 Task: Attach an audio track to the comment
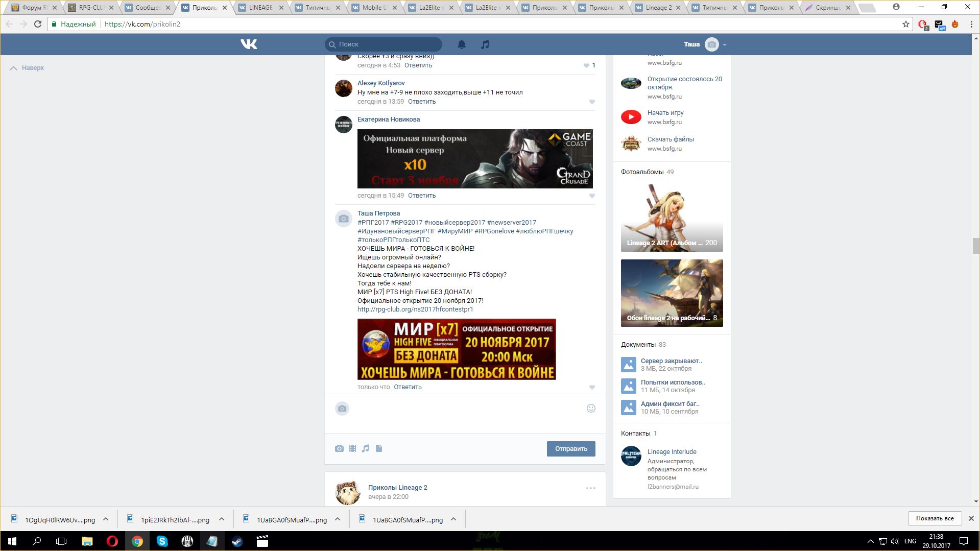[366, 448]
